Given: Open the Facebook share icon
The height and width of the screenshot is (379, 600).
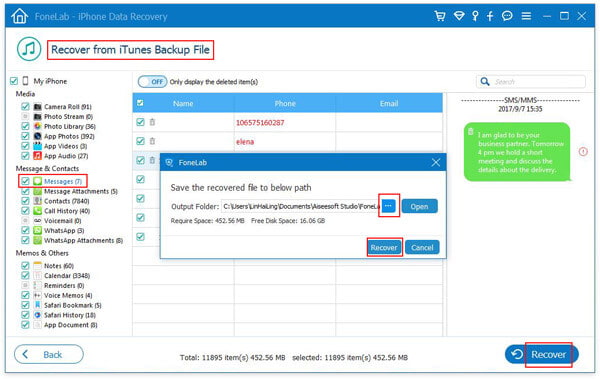Looking at the screenshot, I should (x=490, y=16).
